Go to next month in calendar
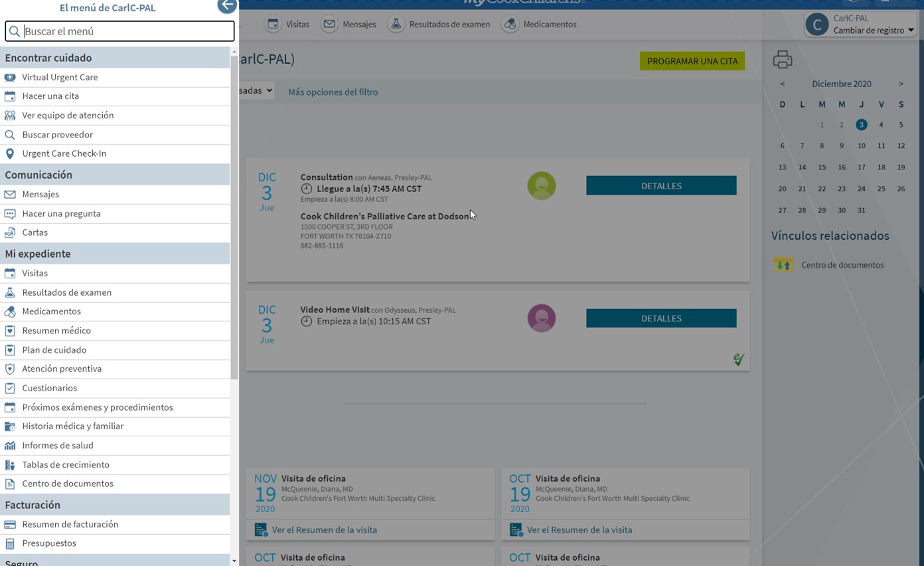The height and width of the screenshot is (566, 924). click(901, 84)
